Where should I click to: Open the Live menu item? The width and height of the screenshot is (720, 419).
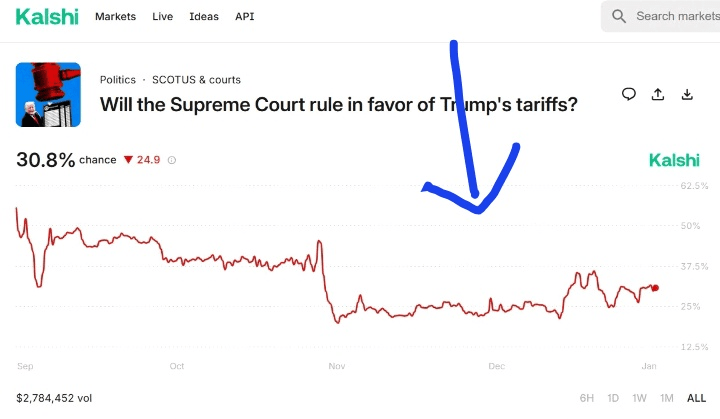click(162, 17)
